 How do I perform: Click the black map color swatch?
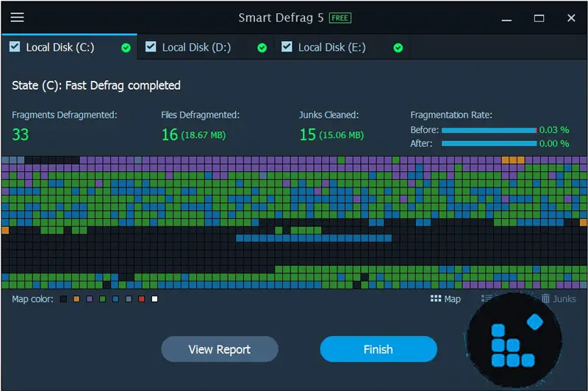(x=63, y=299)
